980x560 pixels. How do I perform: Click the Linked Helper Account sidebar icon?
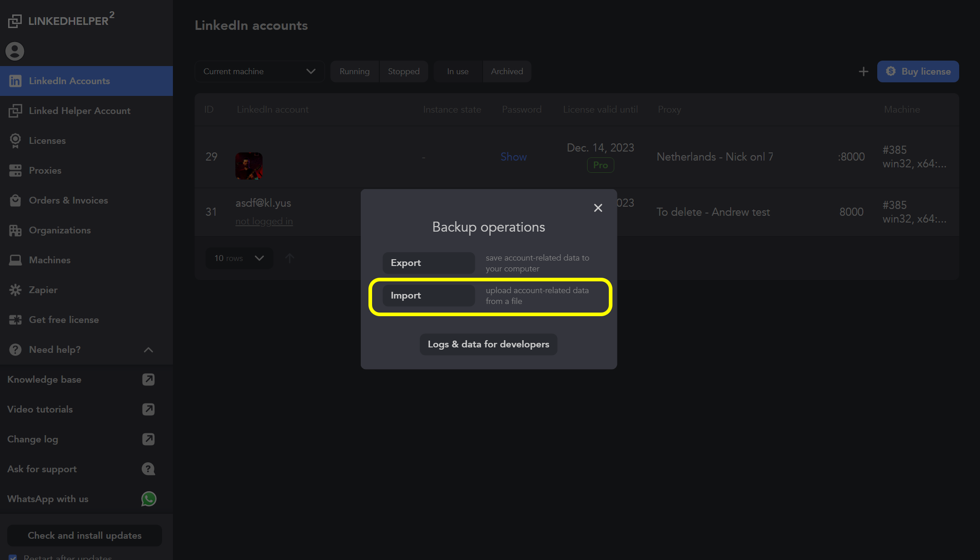15,111
